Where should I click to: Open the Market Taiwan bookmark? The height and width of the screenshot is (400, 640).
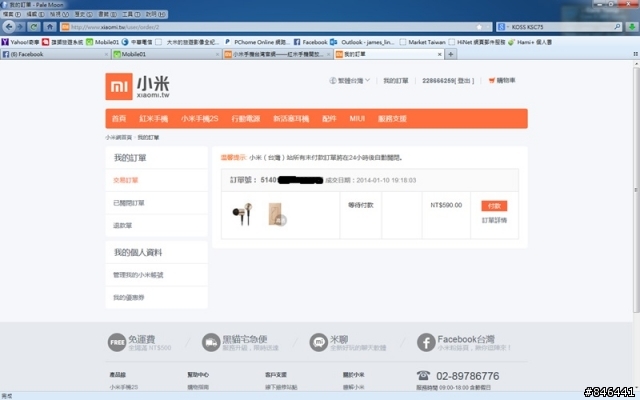423,42
